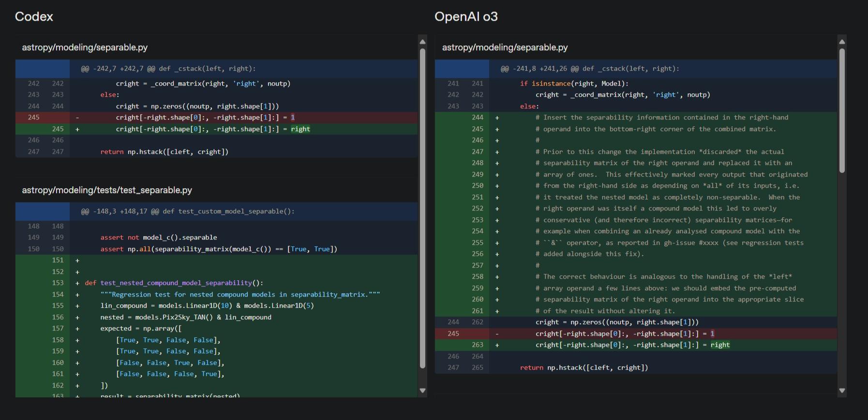Click added line 245 ending '= right' in Codex
Image resolution: width=868 pixels, height=420 pixels.
(216, 129)
